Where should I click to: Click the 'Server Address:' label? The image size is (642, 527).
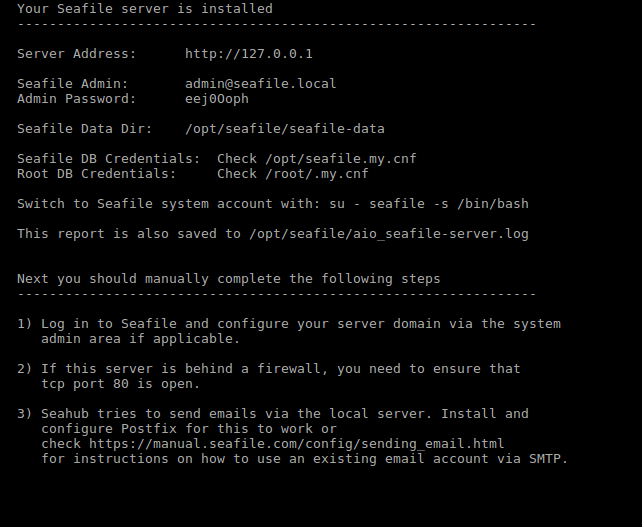(77, 54)
